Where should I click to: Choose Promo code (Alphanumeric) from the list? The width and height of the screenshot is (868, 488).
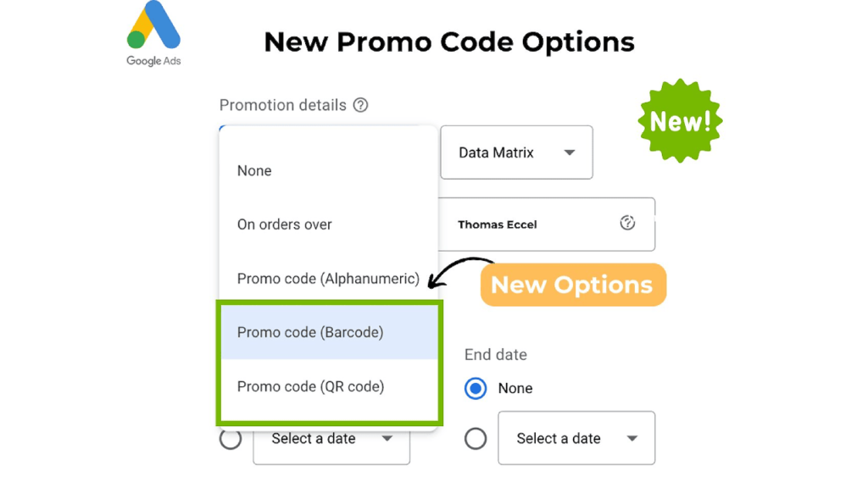pos(327,278)
